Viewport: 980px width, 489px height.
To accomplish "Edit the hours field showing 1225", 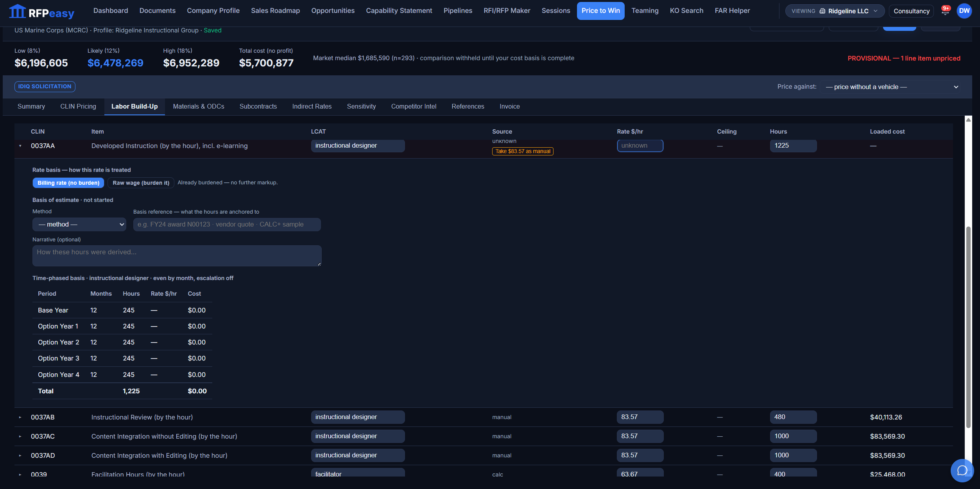I will [793, 145].
